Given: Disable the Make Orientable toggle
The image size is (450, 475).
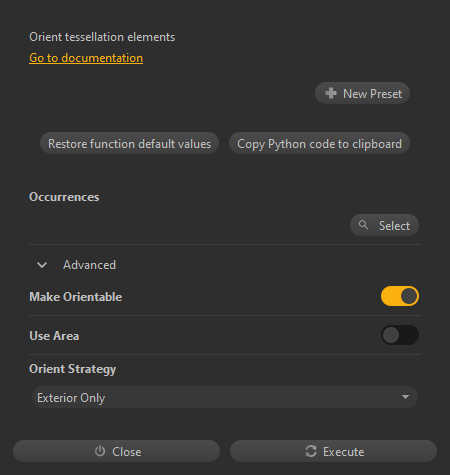Looking at the screenshot, I should point(400,296).
